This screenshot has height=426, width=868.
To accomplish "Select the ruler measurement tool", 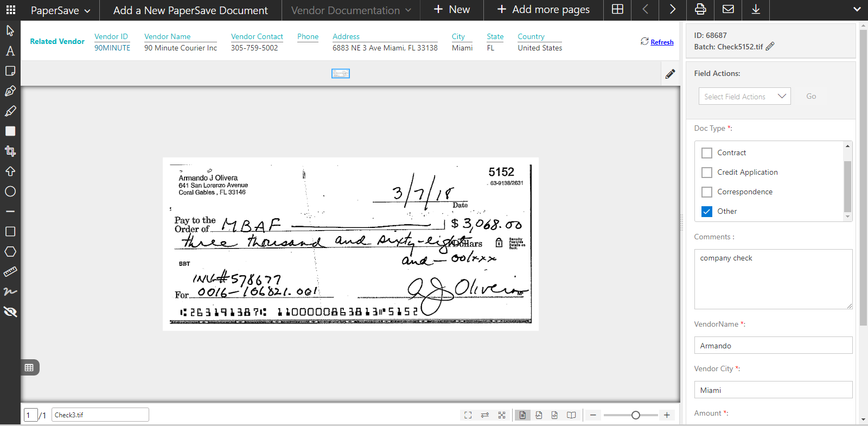I will pyautogui.click(x=10, y=271).
